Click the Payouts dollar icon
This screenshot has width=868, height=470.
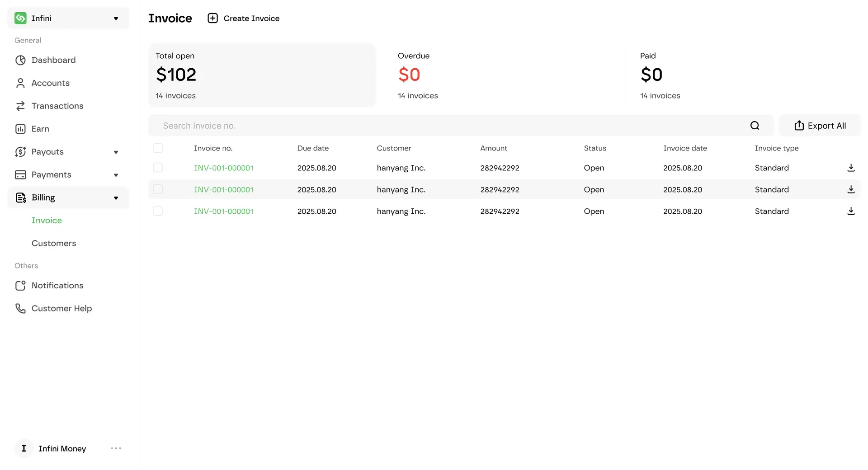[20, 152]
